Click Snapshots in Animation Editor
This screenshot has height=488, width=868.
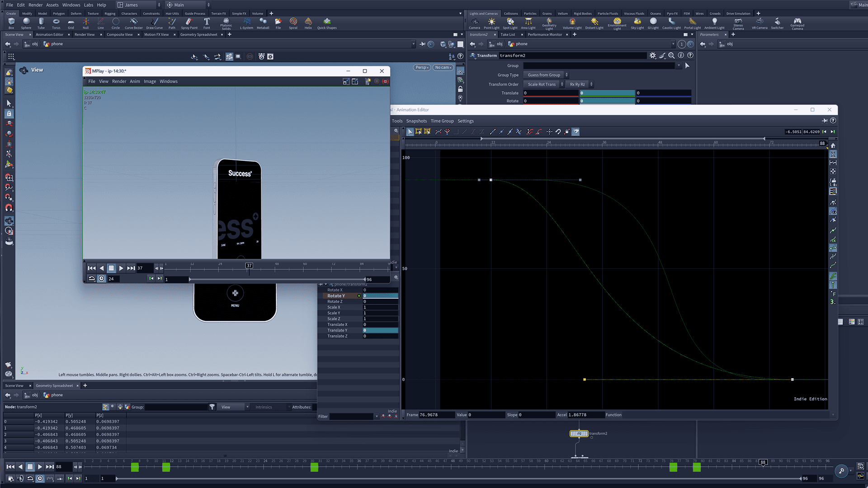[416, 121]
